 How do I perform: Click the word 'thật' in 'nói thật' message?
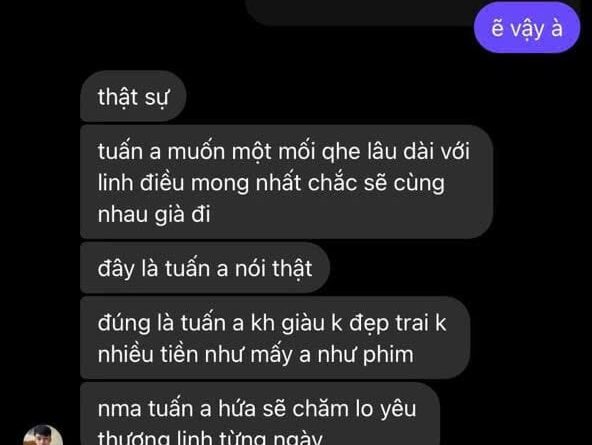click(x=292, y=268)
